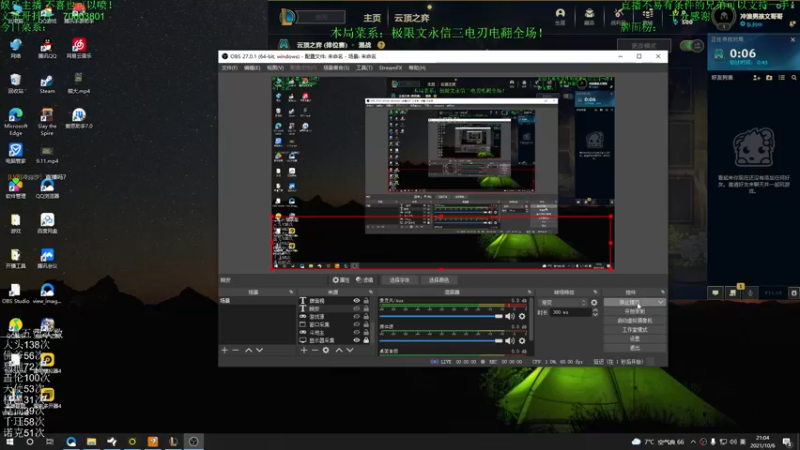Open the League profile avatar icon

coord(723,16)
